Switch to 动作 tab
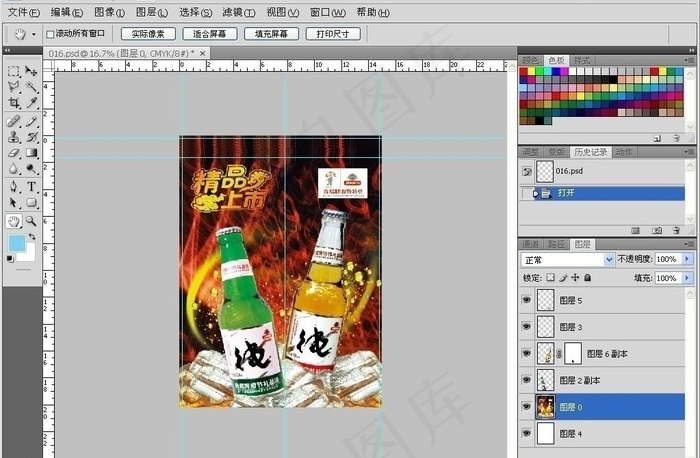This screenshot has width=700, height=458. [x=624, y=152]
